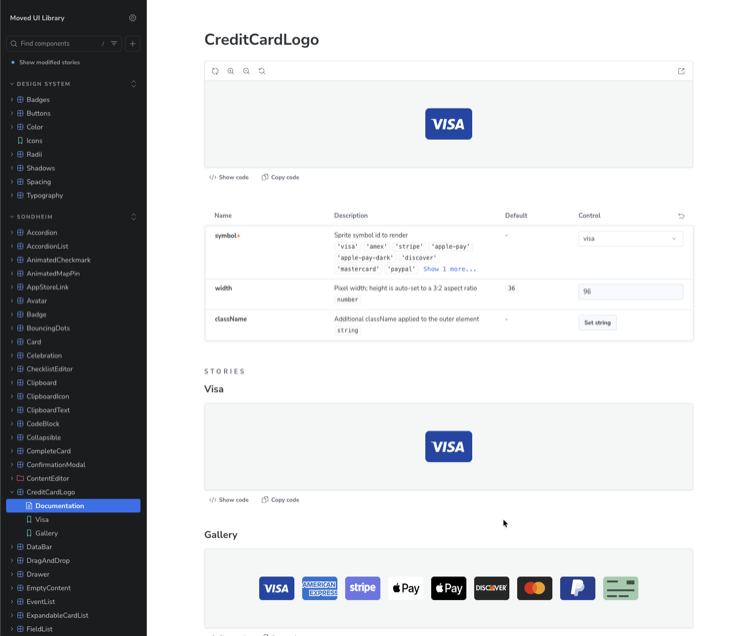Screen dimensions: 750x636
Task: Click the light Apple Pay logo
Action: (406, 588)
